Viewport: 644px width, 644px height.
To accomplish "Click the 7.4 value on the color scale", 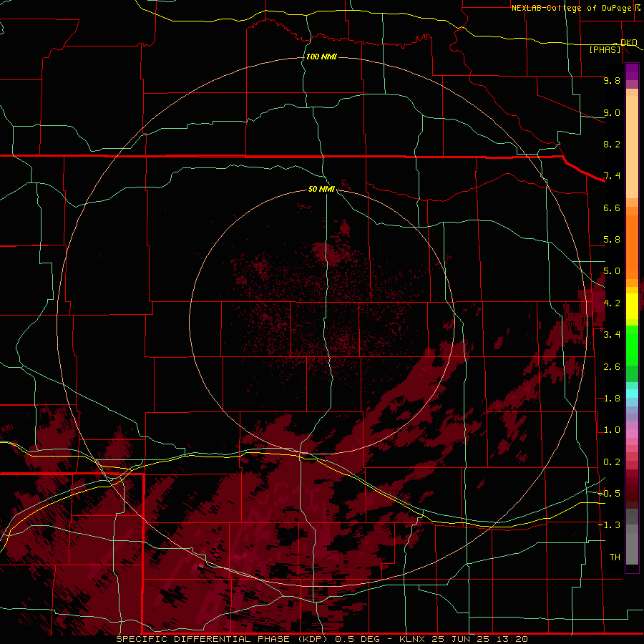I will (612, 176).
